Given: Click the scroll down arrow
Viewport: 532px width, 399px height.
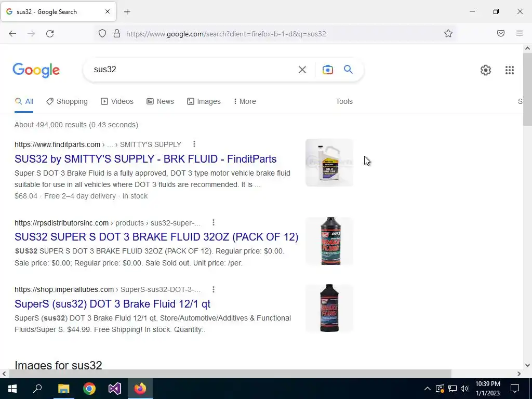Looking at the screenshot, I should (x=527, y=365).
